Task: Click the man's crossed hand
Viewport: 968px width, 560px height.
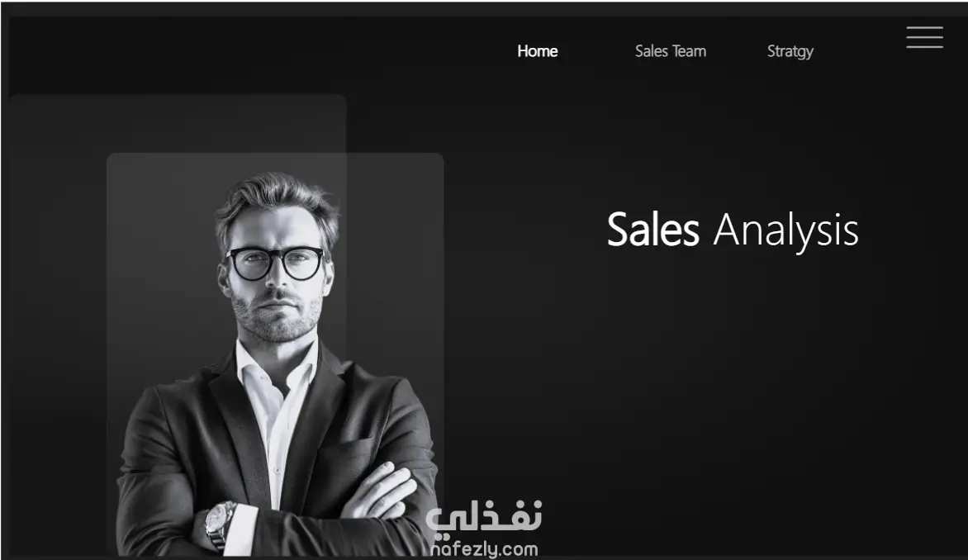Action: pyautogui.click(x=380, y=491)
